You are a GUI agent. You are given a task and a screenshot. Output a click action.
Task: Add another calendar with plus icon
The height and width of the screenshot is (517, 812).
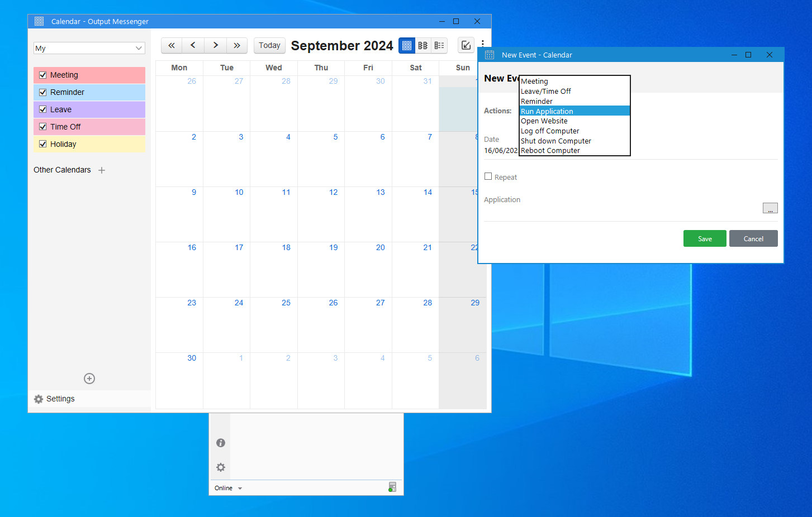(x=102, y=170)
